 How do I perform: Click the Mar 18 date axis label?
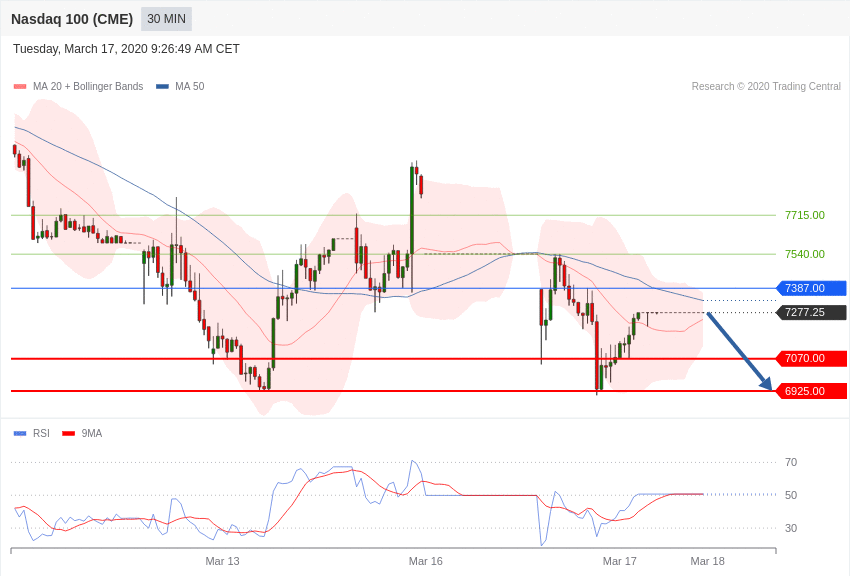coord(707,561)
